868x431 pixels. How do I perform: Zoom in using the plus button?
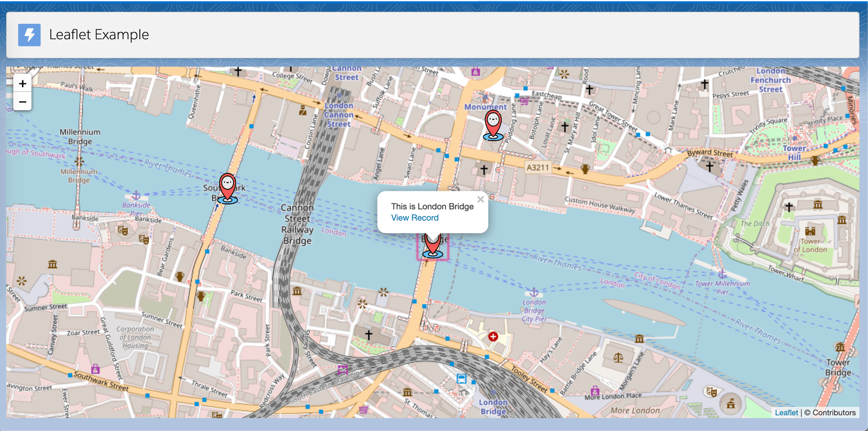pos(23,83)
